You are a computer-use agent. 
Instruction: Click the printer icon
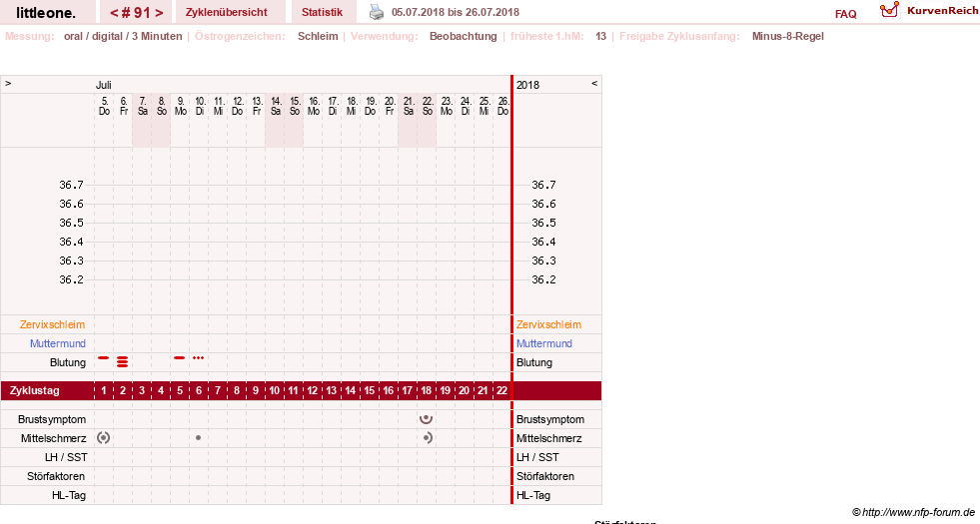[x=377, y=12]
